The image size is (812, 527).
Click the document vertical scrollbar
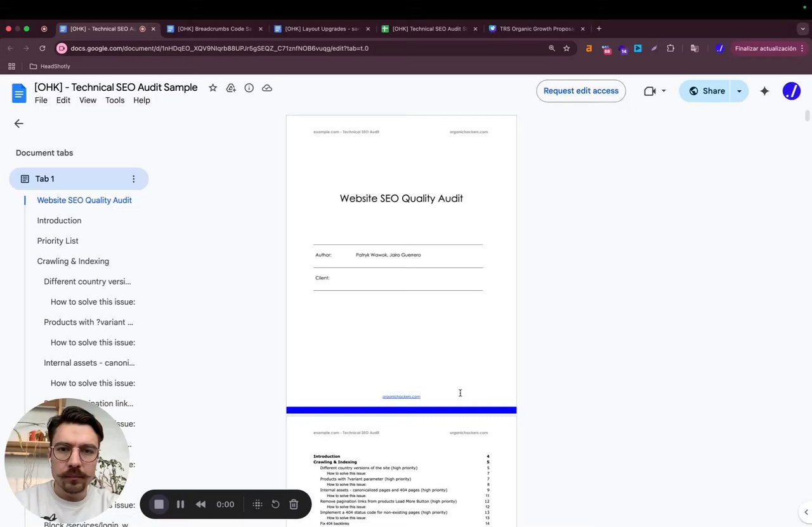[808, 115]
